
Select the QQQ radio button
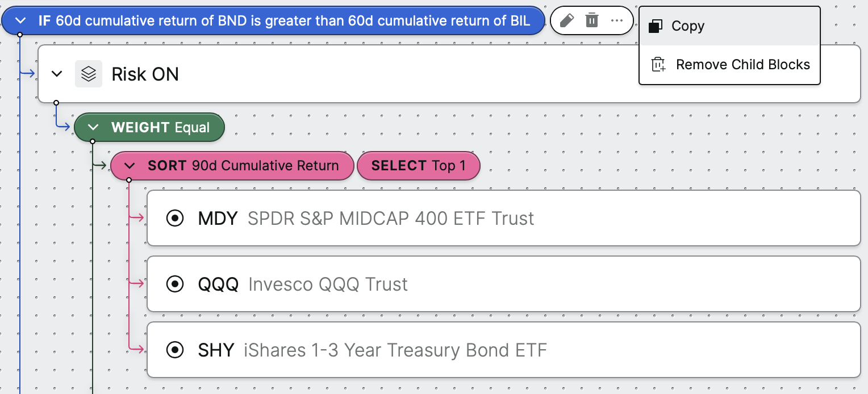click(x=175, y=284)
